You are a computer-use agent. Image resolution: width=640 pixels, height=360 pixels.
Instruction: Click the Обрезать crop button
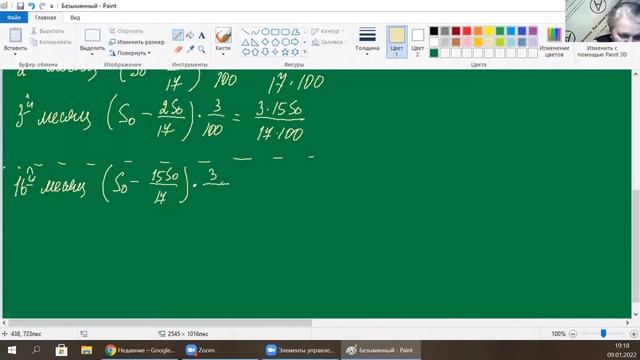126,31
